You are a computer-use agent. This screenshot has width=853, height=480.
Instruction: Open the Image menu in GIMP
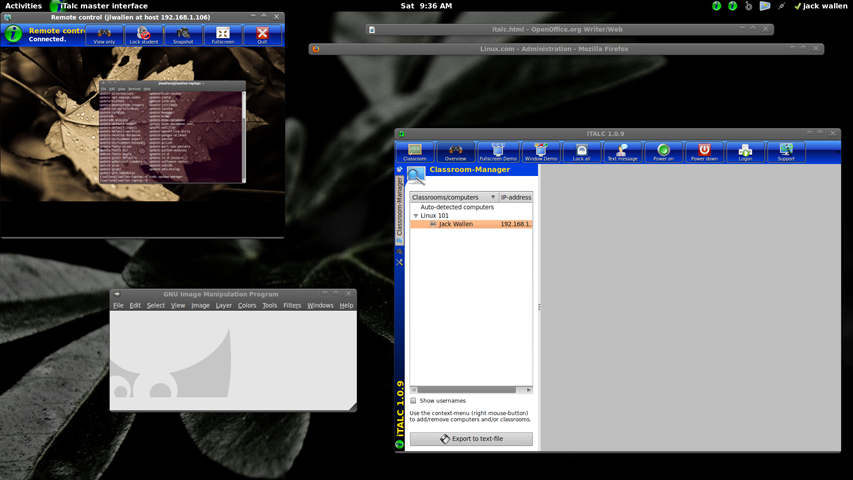tap(200, 305)
